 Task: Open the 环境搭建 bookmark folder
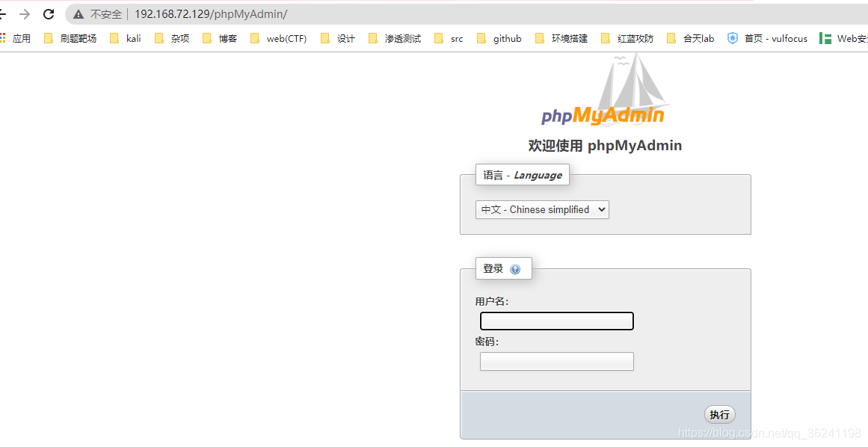[561, 38]
